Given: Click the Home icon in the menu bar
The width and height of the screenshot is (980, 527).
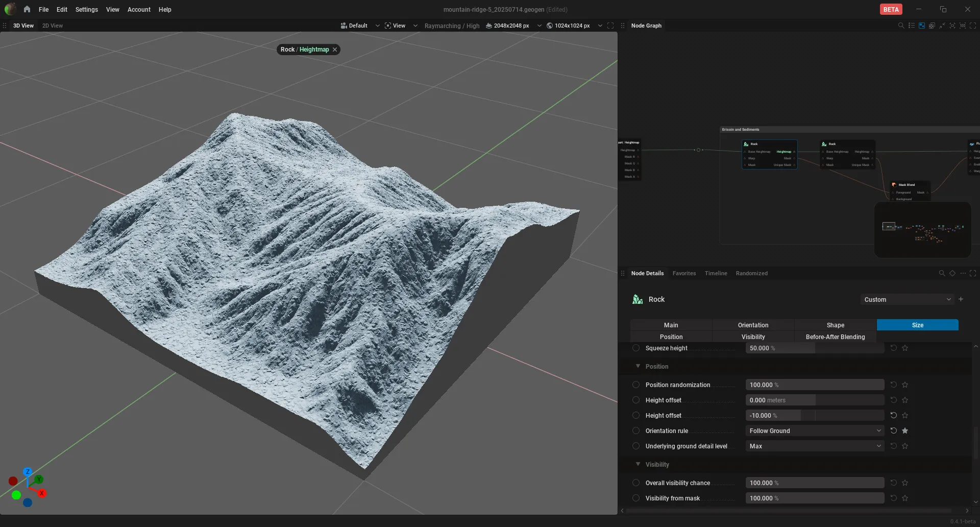Looking at the screenshot, I should (27, 9).
